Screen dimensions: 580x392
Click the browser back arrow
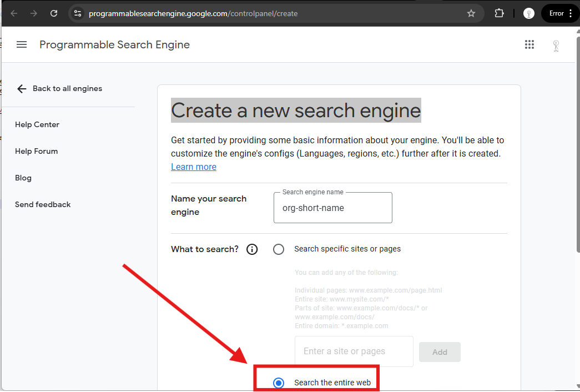tap(14, 13)
